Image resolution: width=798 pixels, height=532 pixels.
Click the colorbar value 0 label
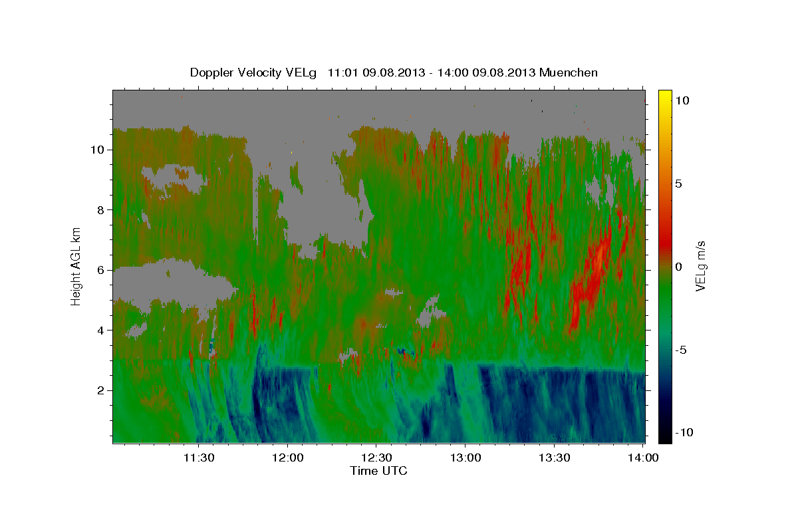point(679,267)
